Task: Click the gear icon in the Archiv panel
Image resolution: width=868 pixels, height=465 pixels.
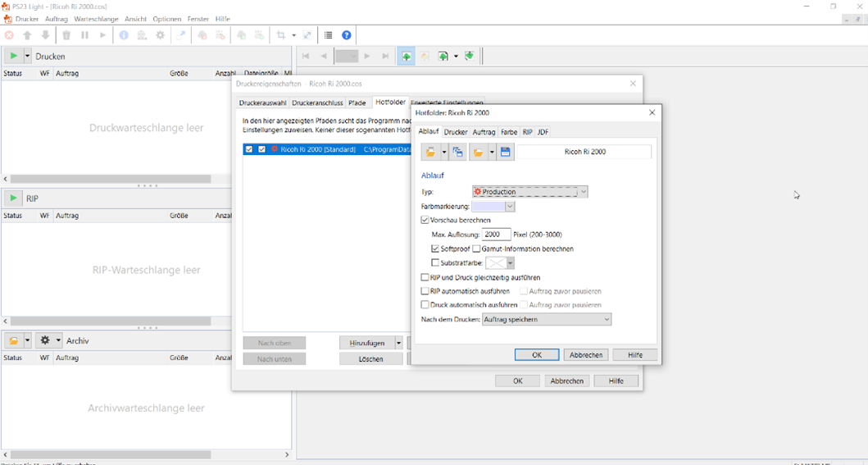Action: click(44, 340)
